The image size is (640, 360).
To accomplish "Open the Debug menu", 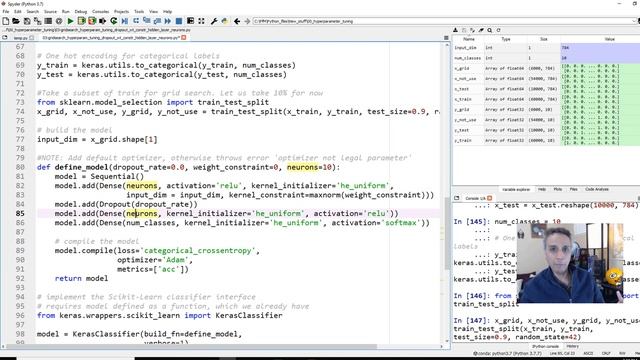I will point(81,11).
